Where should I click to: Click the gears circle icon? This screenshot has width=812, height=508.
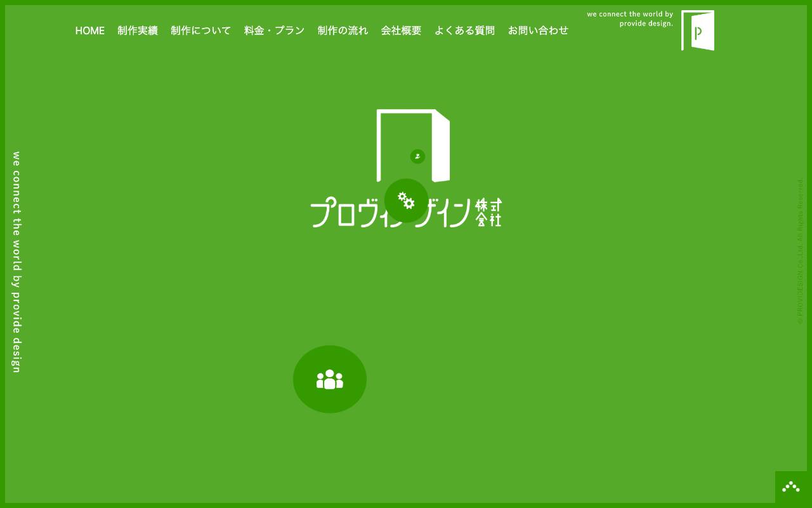point(406,201)
